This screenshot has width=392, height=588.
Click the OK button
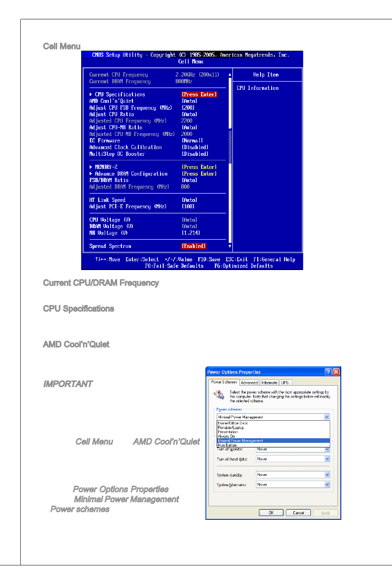[271, 512]
